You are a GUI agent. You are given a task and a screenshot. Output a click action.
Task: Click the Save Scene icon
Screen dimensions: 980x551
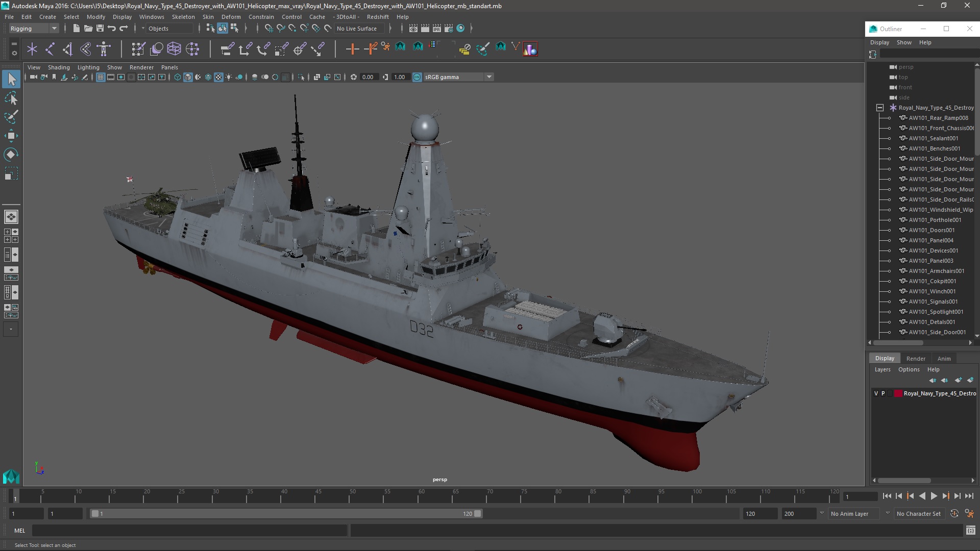(100, 29)
